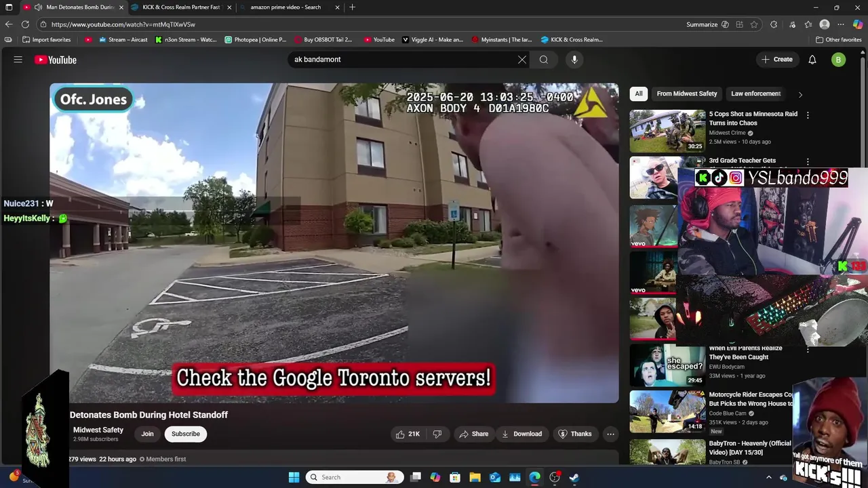The image size is (868, 488).
Task: Open Steam from the taskbar
Action: click(574, 477)
